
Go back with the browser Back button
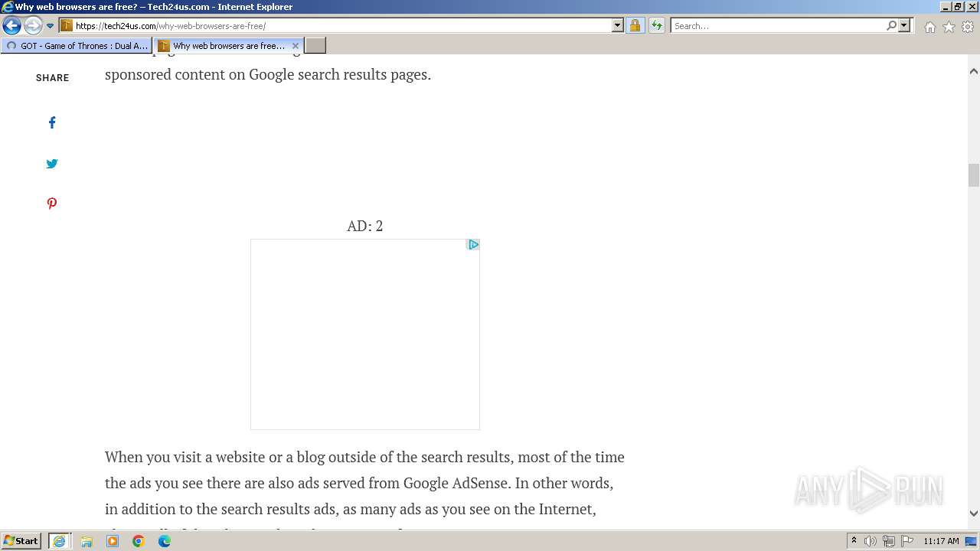tap(11, 25)
